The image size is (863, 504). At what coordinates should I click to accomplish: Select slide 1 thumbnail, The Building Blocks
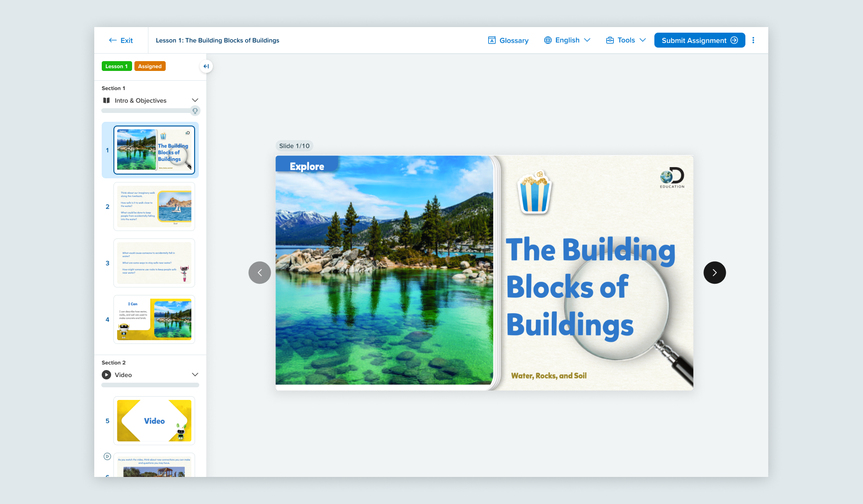(154, 150)
